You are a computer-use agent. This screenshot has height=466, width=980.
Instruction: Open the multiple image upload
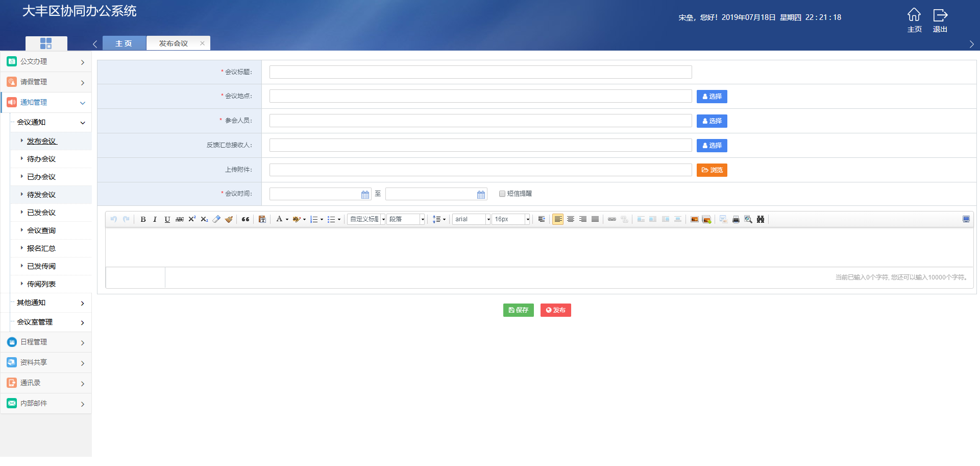click(x=707, y=219)
